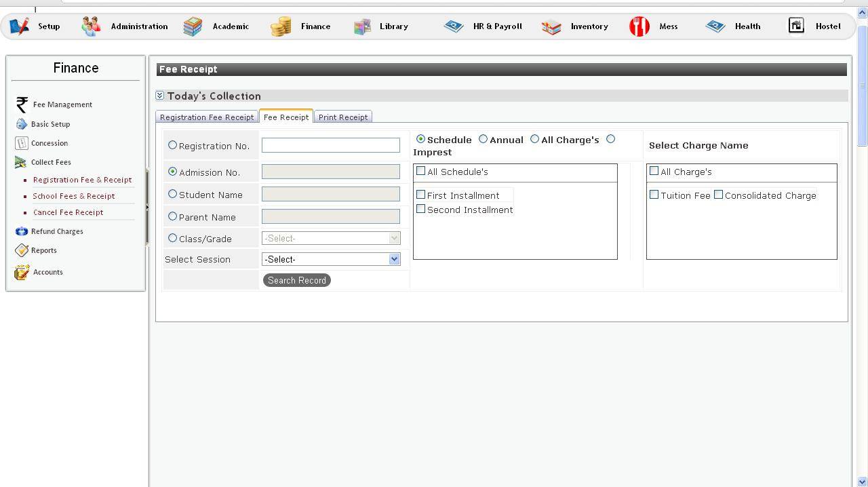Open the Refund Charges link

click(x=57, y=231)
